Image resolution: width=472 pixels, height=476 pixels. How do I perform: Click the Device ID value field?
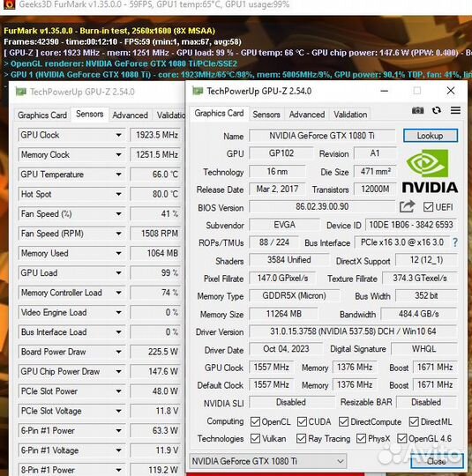411,225
